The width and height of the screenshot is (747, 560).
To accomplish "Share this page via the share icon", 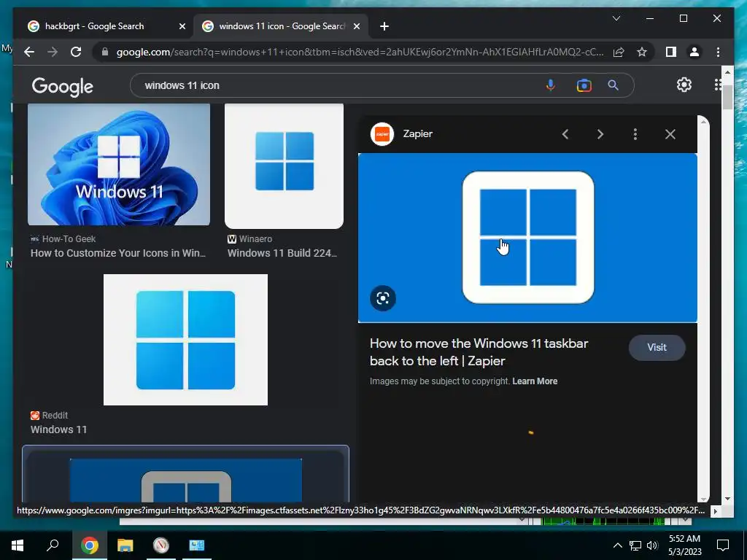I will pyautogui.click(x=619, y=52).
